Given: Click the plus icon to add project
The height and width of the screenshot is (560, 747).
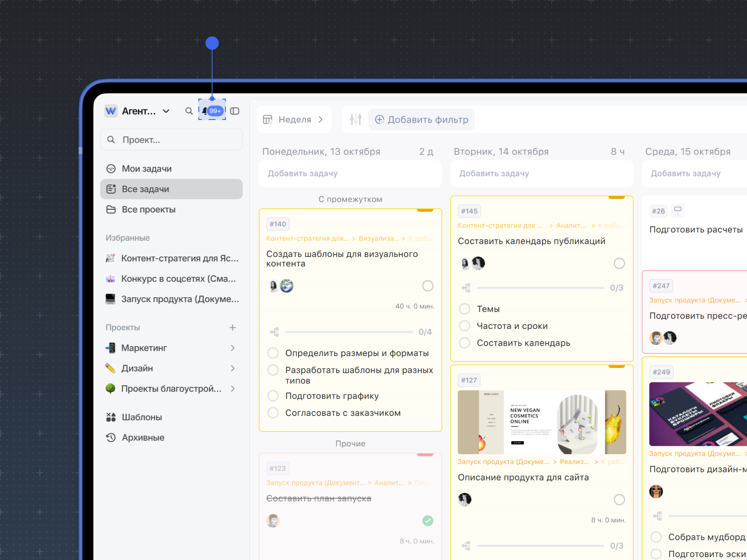Looking at the screenshot, I should click(232, 328).
